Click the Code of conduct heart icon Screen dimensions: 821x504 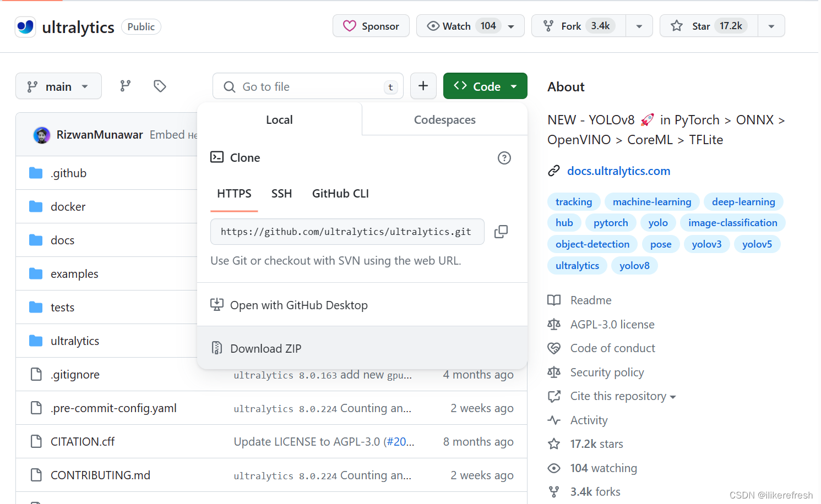point(554,348)
